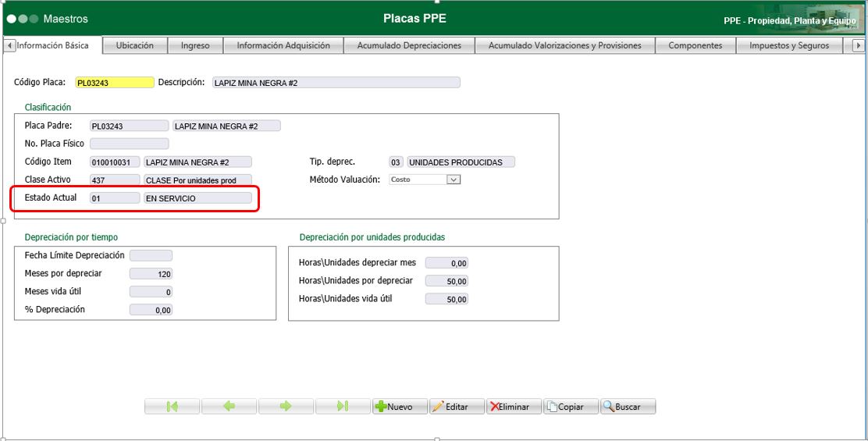Click the Clase Activo 437 field
868x441 pixels.
(115, 180)
